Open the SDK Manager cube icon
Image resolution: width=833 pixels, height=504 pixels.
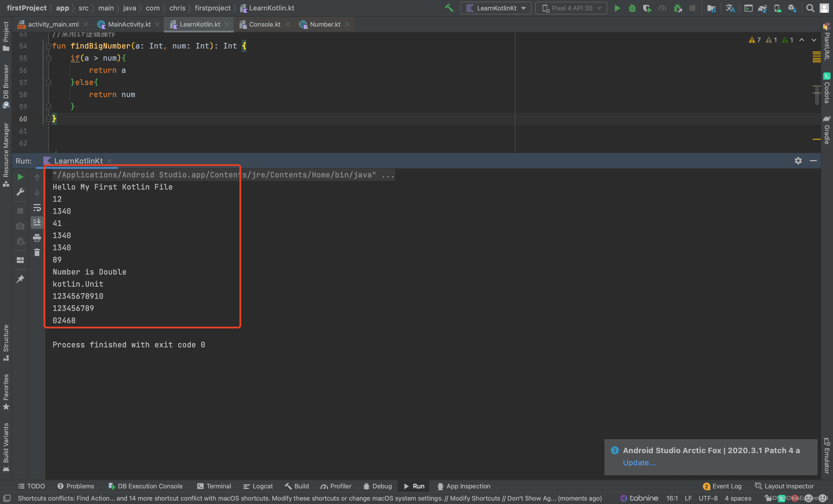pyautogui.click(x=793, y=8)
